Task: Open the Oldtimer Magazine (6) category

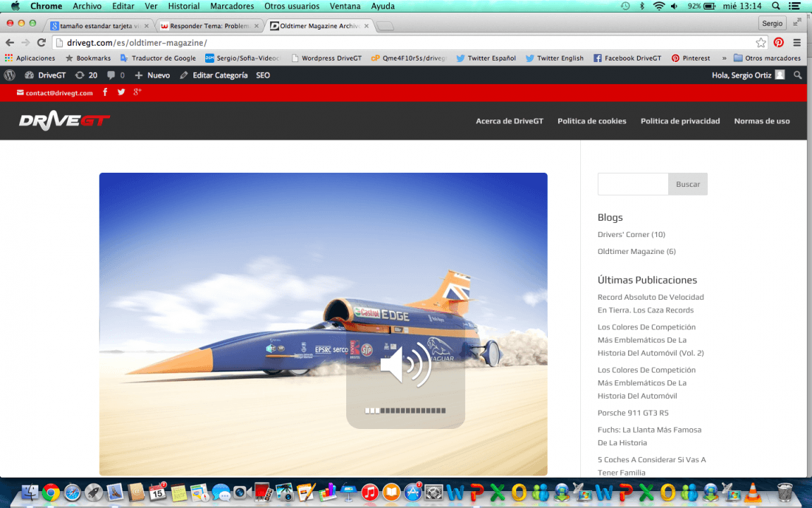Action: point(636,251)
